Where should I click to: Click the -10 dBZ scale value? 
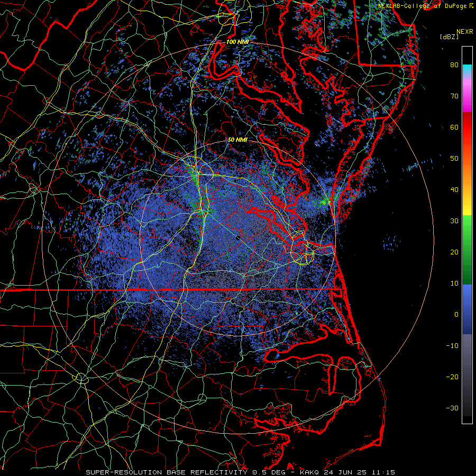click(x=452, y=346)
